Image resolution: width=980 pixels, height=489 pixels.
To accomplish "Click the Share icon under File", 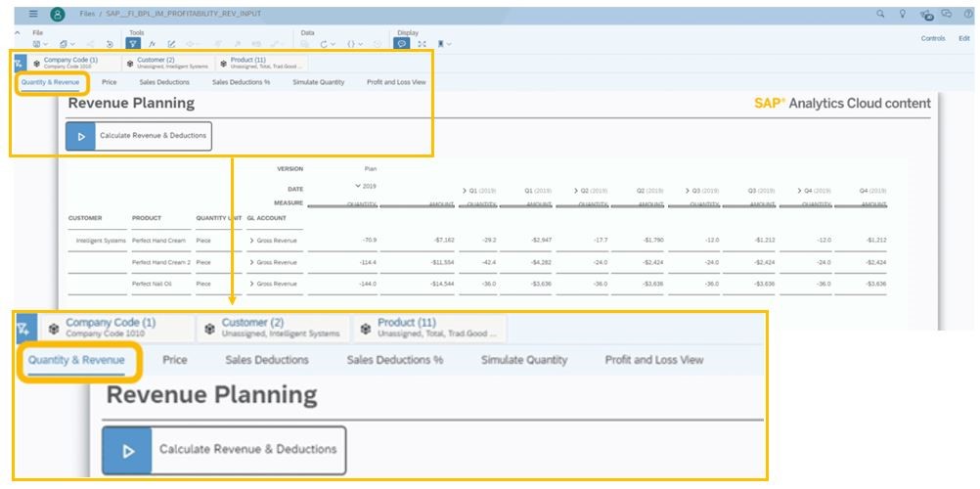I will [91, 44].
